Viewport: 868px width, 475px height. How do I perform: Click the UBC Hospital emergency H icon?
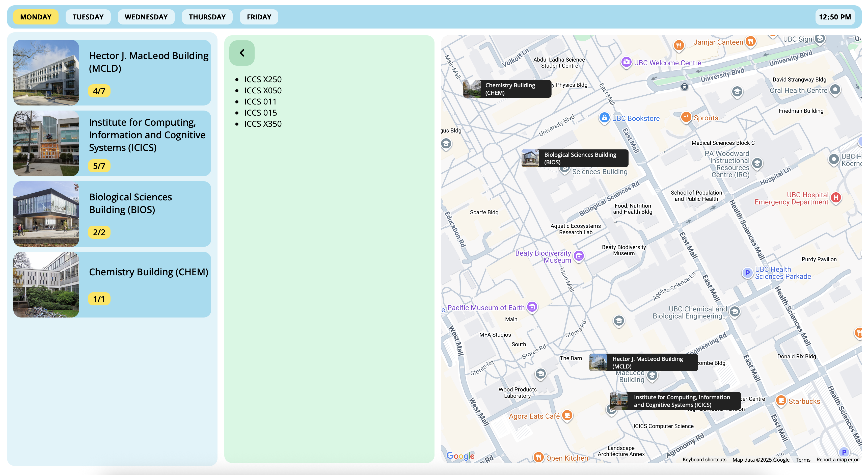coord(836,198)
